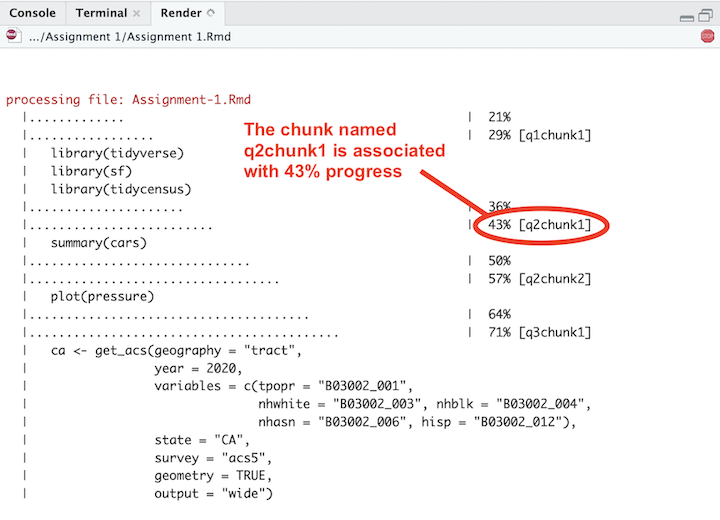
Task: Click the 50% progress value
Action: pyautogui.click(x=500, y=261)
